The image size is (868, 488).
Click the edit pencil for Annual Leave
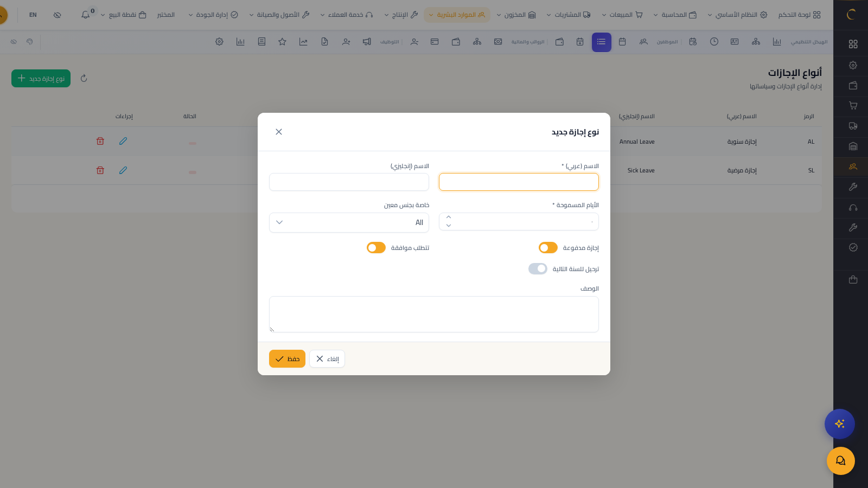pyautogui.click(x=123, y=141)
